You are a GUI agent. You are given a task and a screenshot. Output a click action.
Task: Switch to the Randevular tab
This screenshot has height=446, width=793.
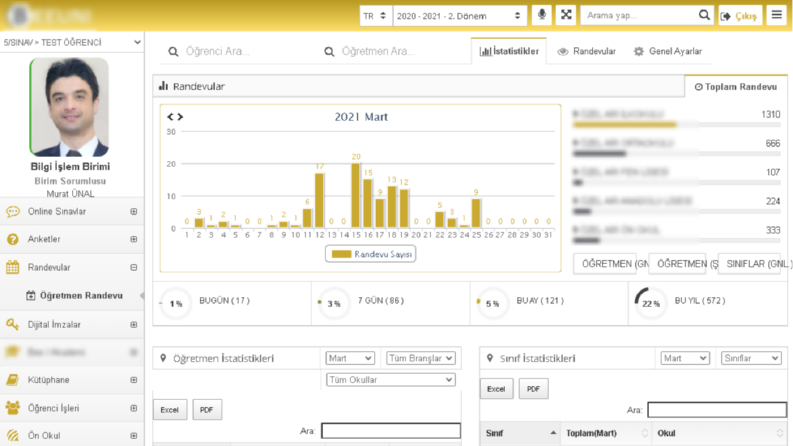pyautogui.click(x=587, y=51)
